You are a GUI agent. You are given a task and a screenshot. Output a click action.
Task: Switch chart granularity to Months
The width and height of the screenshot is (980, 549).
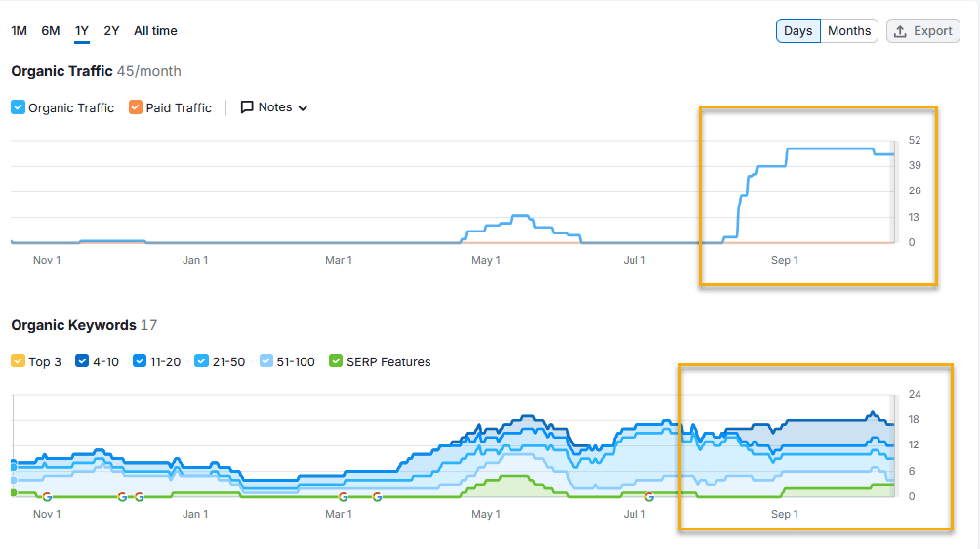[848, 31]
